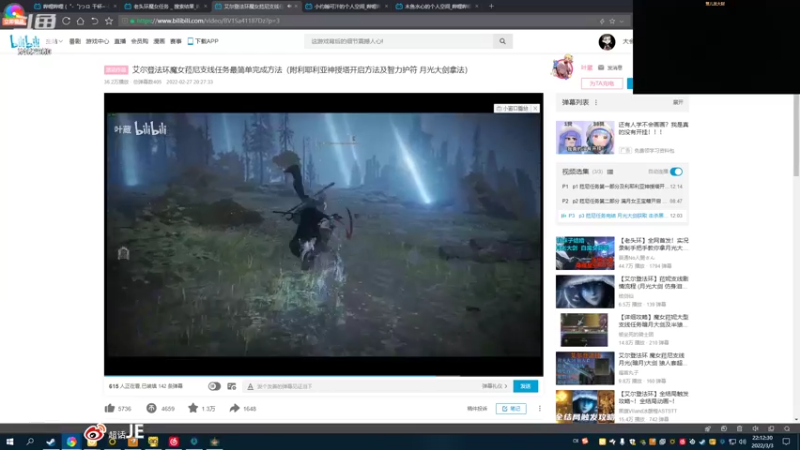Open the colorful browser taskbar icon

tap(71, 441)
